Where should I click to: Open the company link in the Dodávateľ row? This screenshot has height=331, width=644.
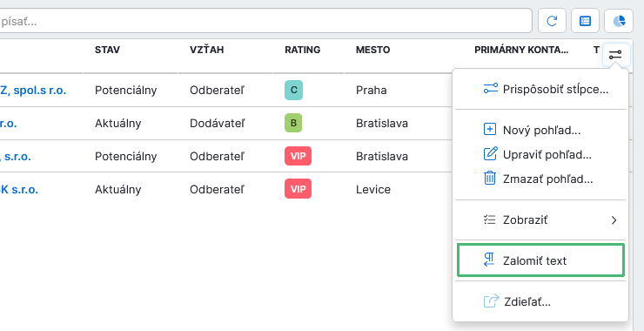tap(8, 124)
